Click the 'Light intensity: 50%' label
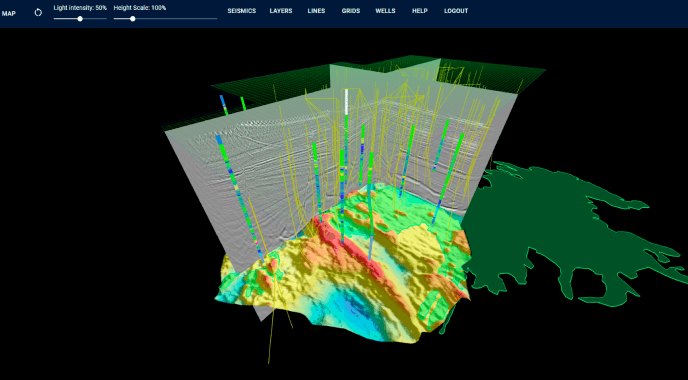 click(80, 8)
